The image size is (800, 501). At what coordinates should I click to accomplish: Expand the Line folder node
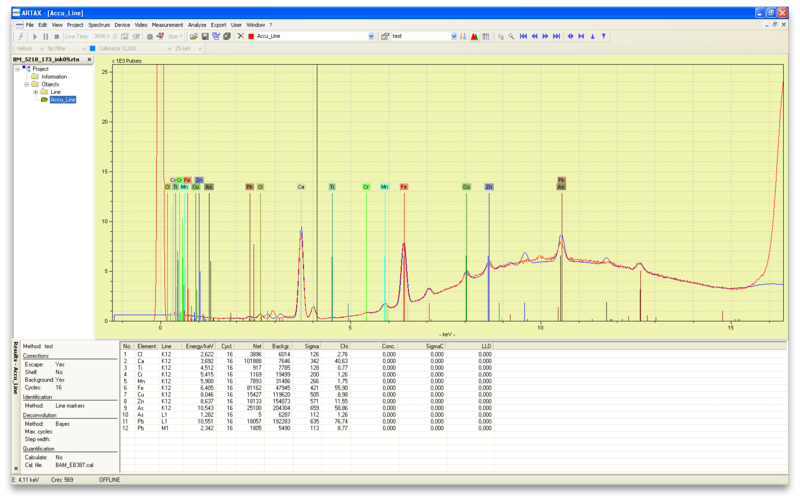tap(36, 92)
